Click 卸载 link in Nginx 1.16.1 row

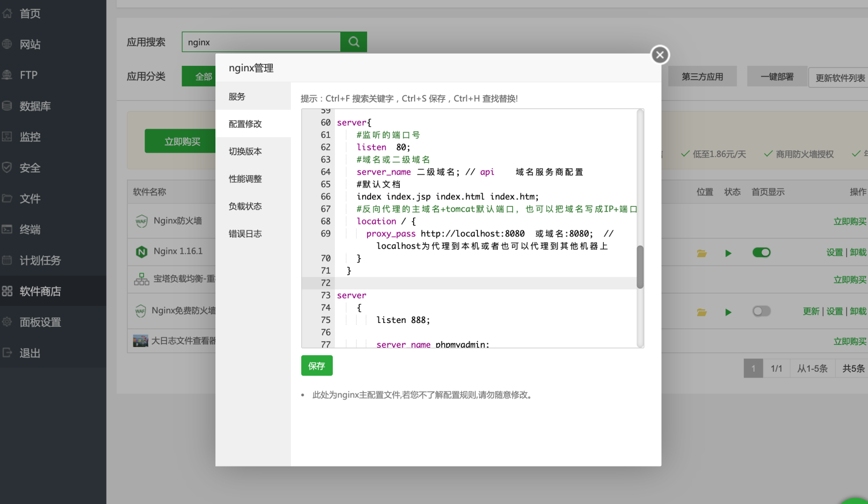[x=858, y=252]
